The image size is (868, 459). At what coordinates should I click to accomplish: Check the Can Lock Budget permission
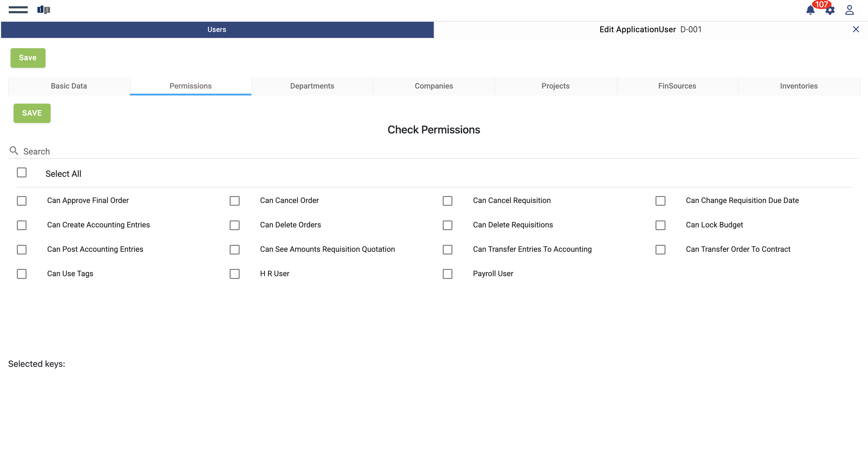[x=660, y=225]
